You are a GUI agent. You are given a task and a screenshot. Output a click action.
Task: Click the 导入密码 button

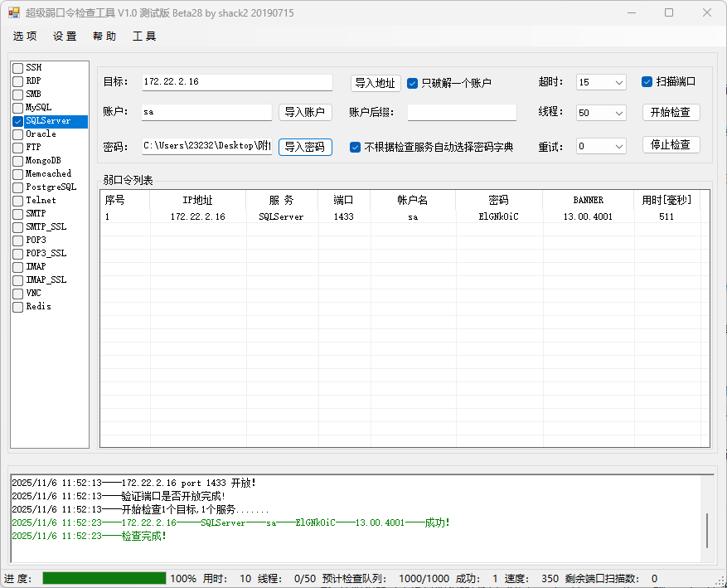pos(305,147)
